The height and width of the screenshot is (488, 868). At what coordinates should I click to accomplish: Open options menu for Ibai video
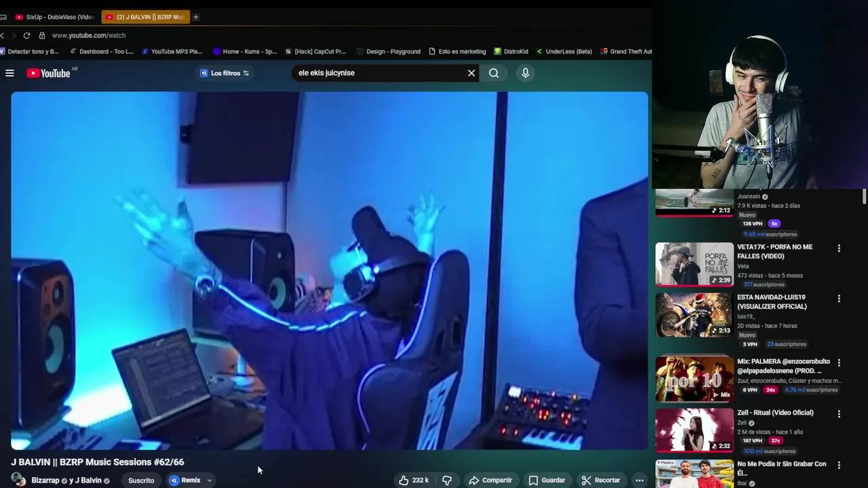pos(839,465)
